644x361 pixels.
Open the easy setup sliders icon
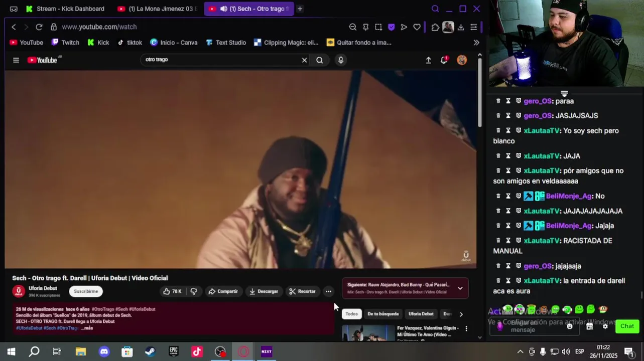point(474,27)
